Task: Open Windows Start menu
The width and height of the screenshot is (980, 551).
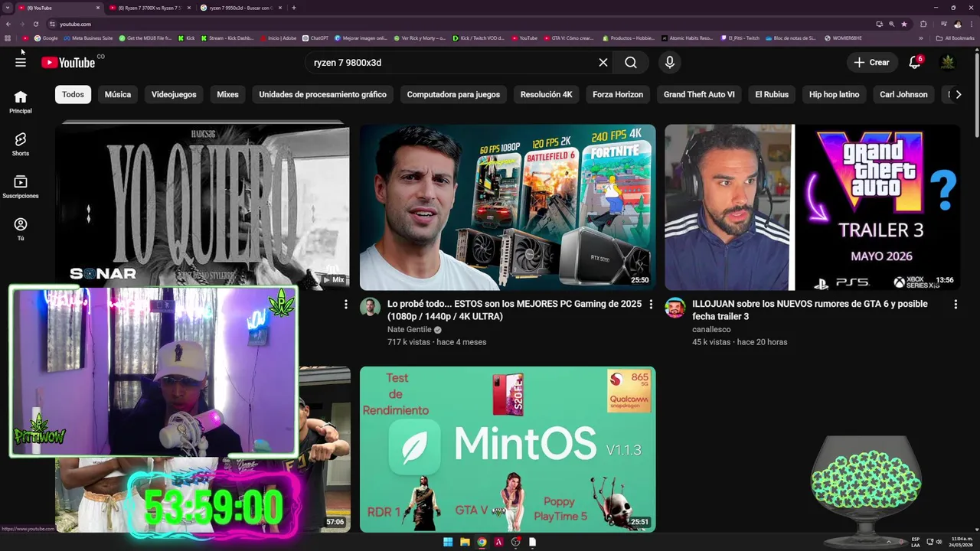Action: (x=448, y=542)
